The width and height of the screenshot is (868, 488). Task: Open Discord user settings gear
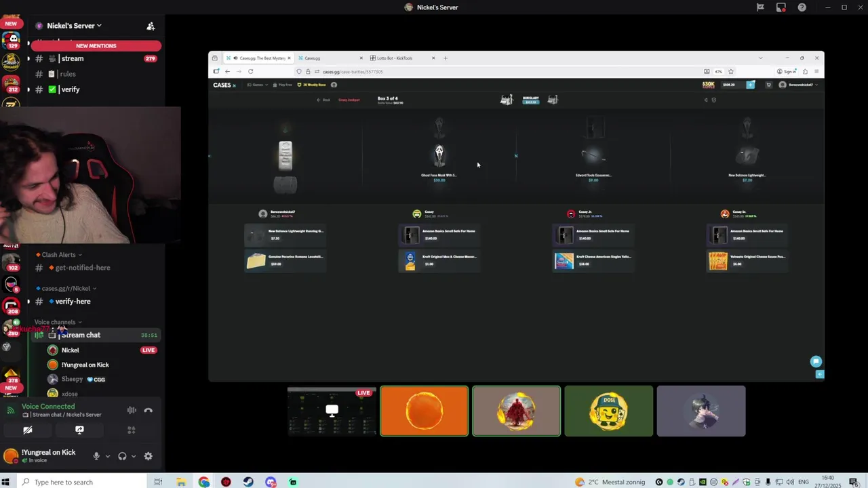(149, 456)
